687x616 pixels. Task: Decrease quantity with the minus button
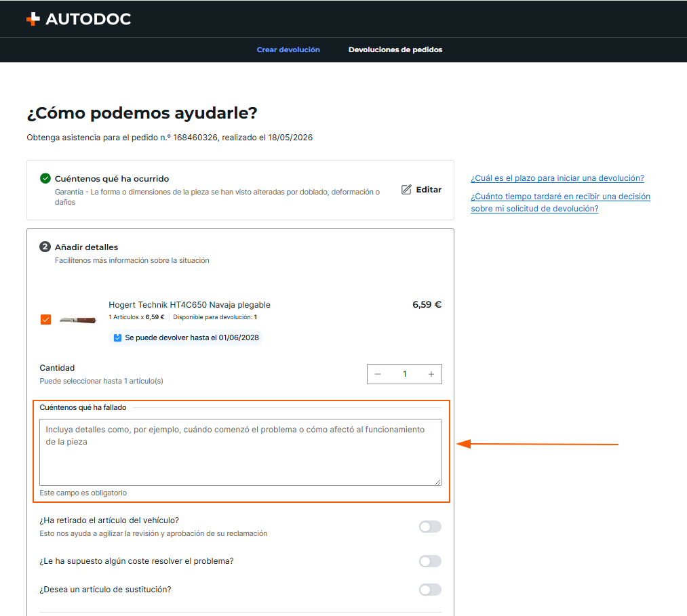pos(378,374)
